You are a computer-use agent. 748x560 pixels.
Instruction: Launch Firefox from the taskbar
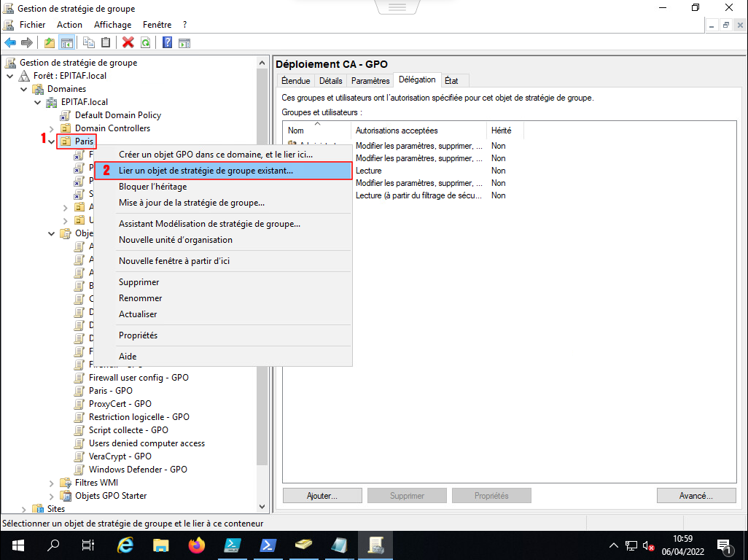point(197,545)
